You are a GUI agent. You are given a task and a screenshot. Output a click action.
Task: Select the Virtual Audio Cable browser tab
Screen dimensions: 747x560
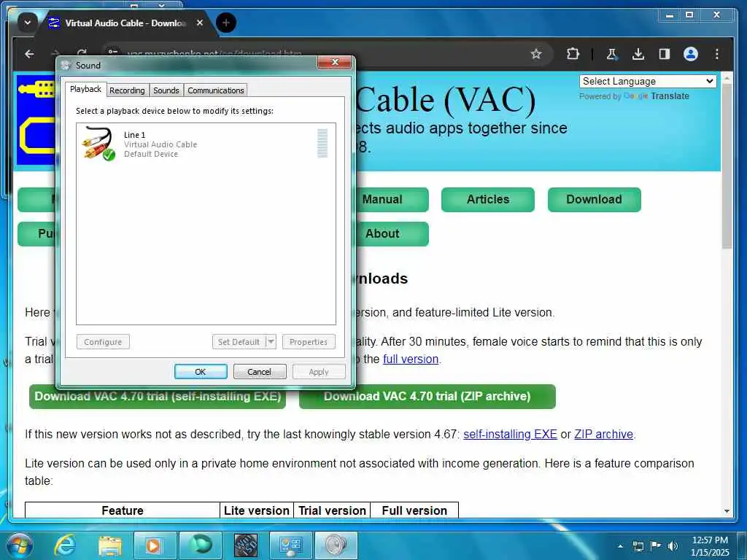coord(125,23)
